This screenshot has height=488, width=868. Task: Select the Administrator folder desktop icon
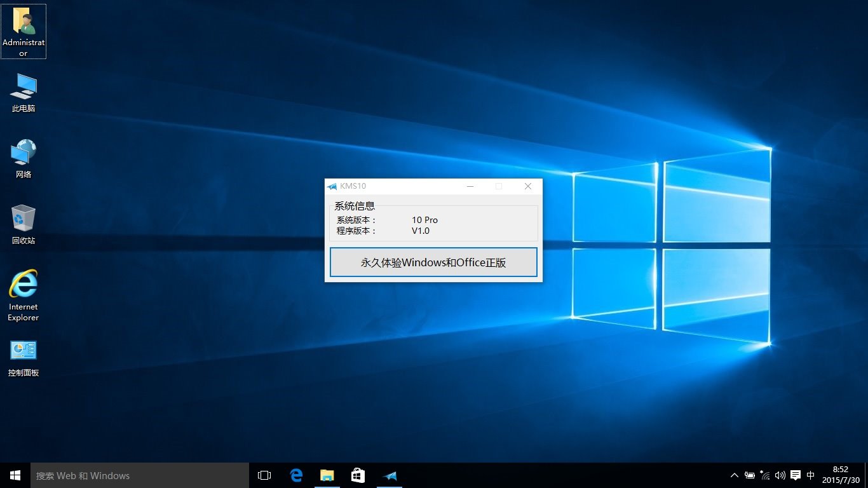pos(24,32)
